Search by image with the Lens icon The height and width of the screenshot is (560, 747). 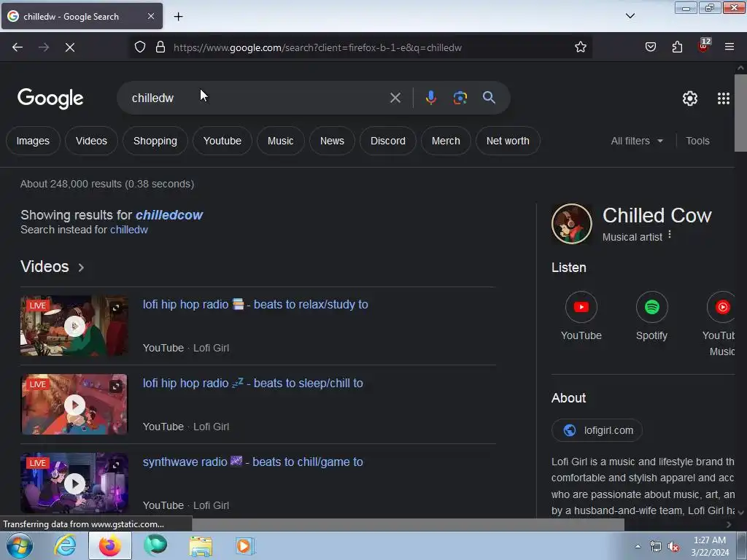pyautogui.click(x=460, y=98)
